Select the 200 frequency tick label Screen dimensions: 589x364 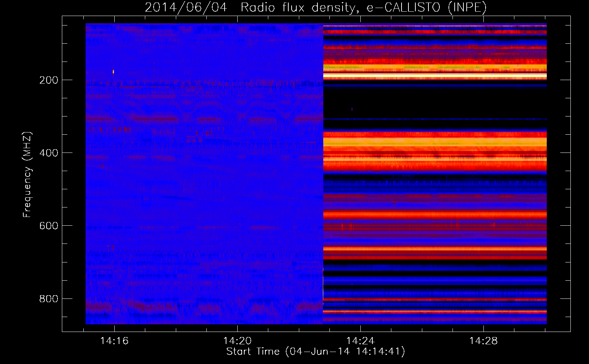[x=49, y=80]
